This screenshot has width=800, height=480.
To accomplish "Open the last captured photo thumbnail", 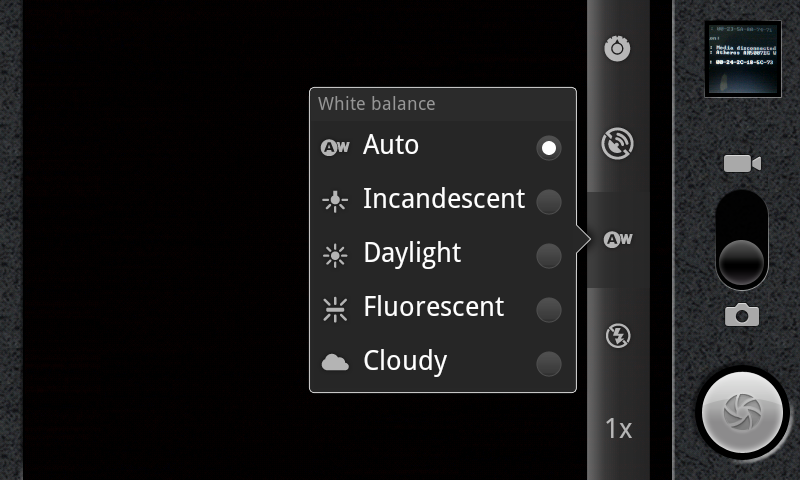I will (742, 59).
